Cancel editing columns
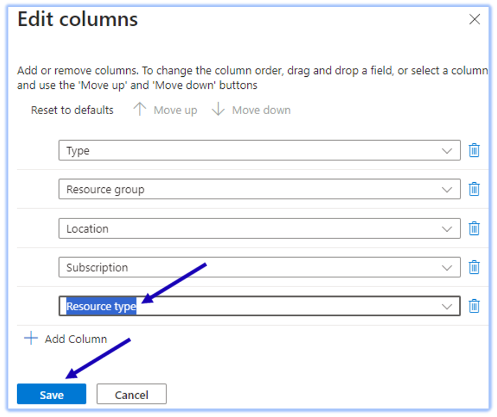 132,394
